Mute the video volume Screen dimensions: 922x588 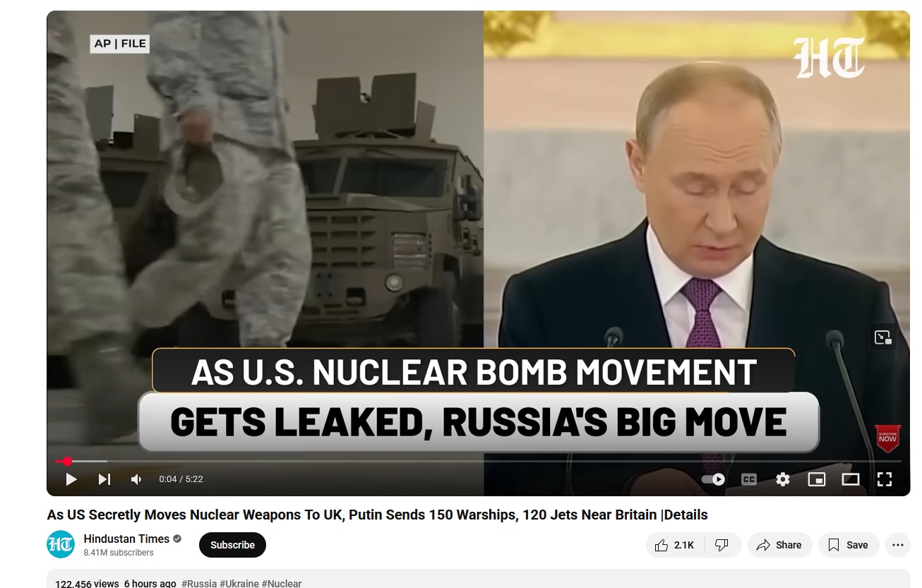(136, 479)
